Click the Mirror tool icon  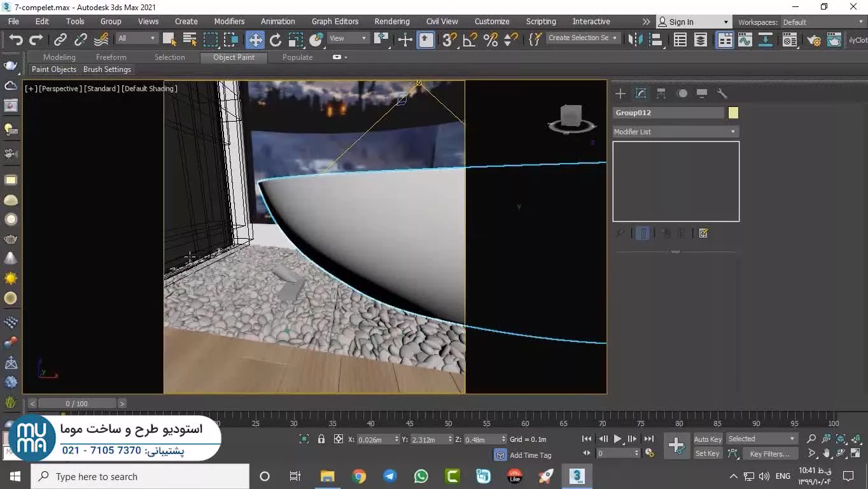tap(634, 40)
